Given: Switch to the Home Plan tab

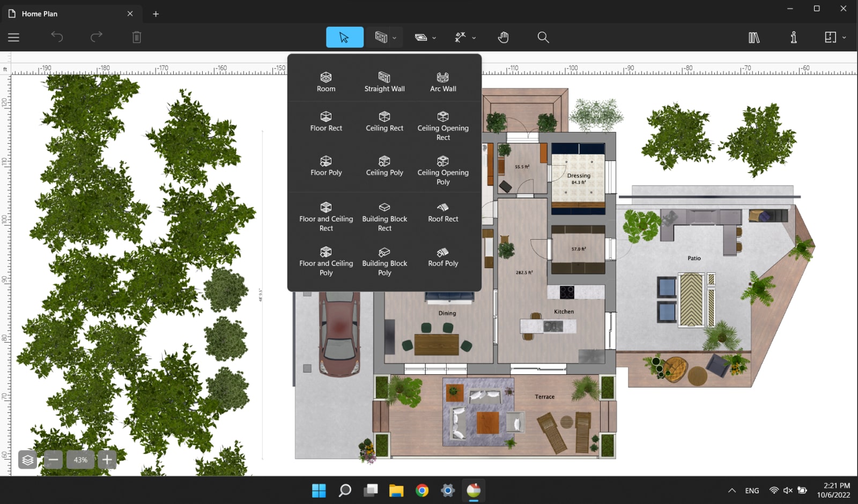Looking at the screenshot, I should coord(39,13).
